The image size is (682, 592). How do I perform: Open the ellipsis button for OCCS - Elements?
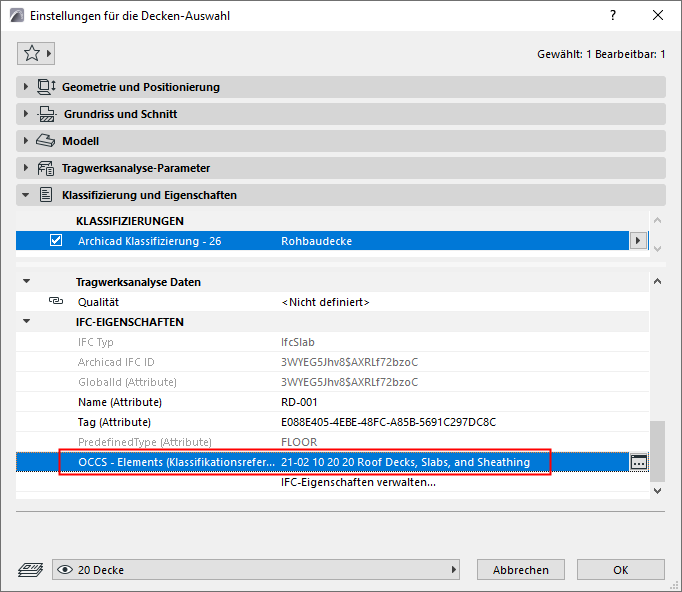[x=639, y=462]
